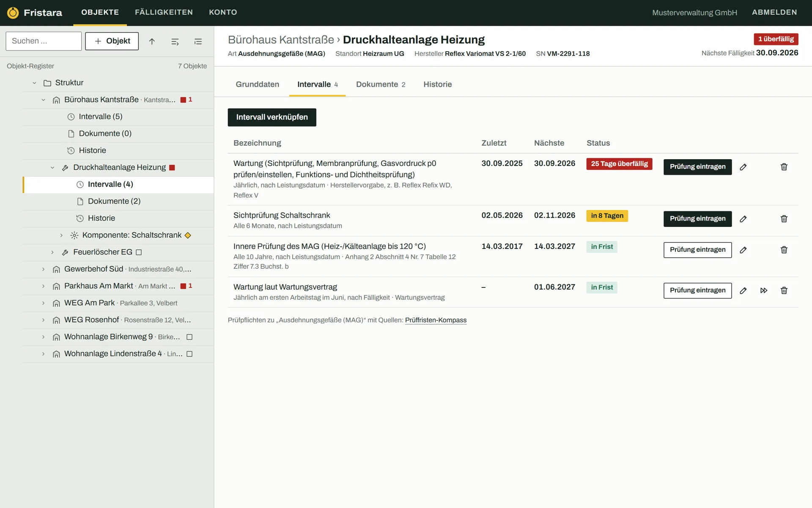Viewport: 812px width, 508px height.
Task: Expand Komponente: Schaltschrank
Action: click(x=61, y=235)
